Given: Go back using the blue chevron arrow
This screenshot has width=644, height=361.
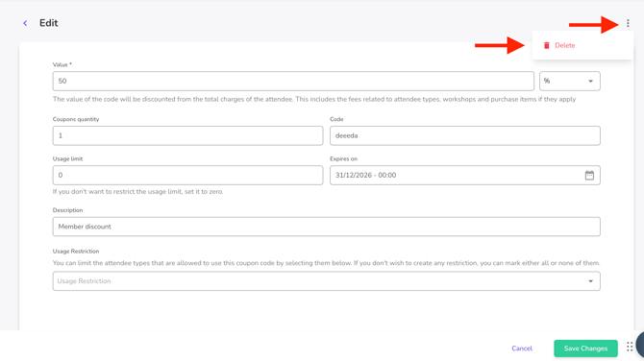Looking at the screenshot, I should (x=25, y=23).
